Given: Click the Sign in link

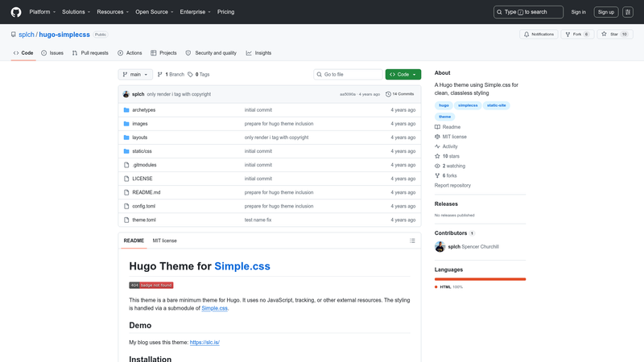Looking at the screenshot, I should [578, 12].
